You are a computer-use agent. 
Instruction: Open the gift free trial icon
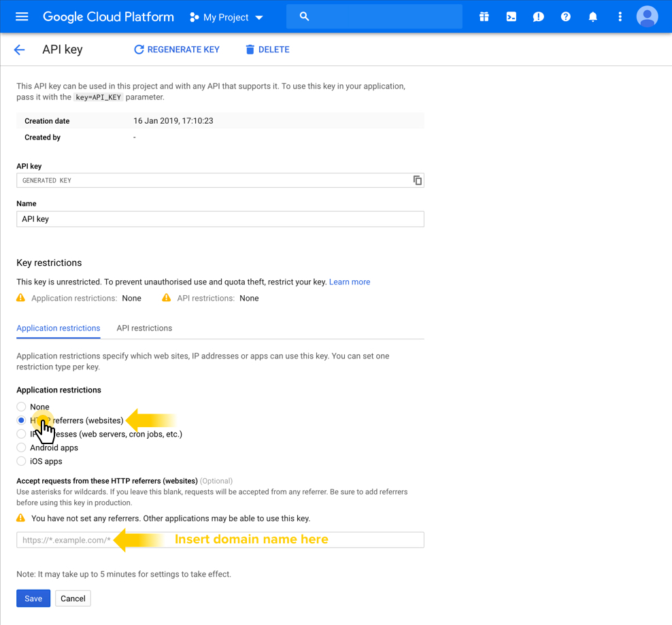[484, 16]
